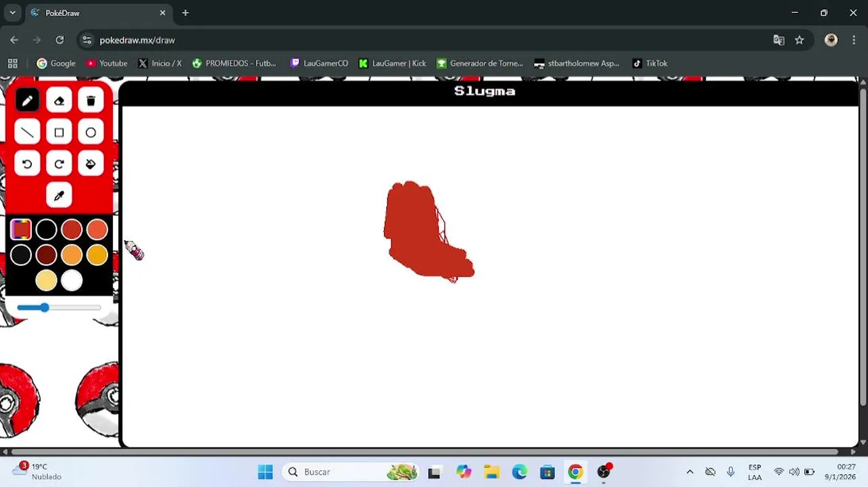Select the black swatch in second row
The image size is (868, 487).
tap(21, 255)
